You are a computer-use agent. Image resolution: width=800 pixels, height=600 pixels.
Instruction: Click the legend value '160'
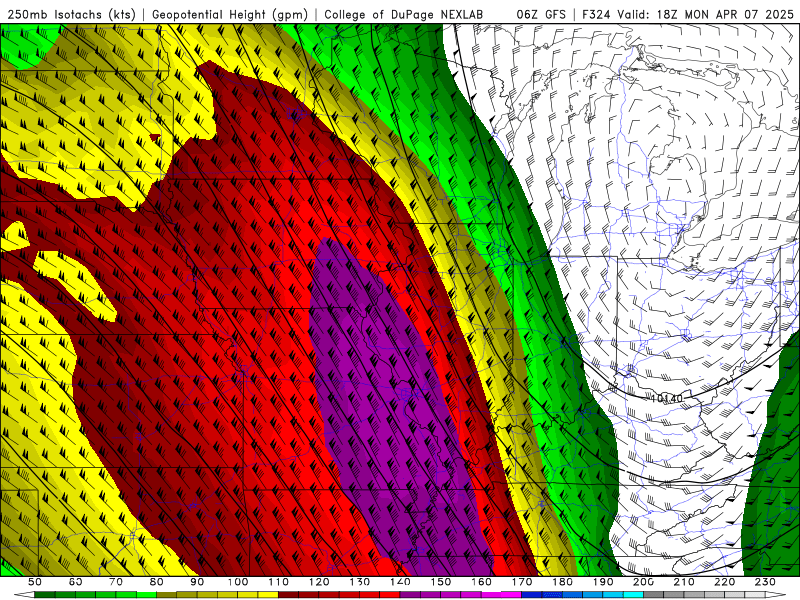pyautogui.click(x=481, y=582)
